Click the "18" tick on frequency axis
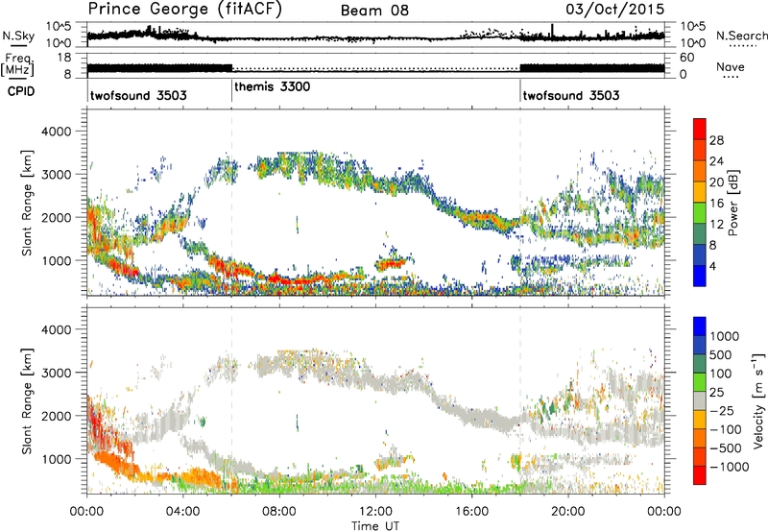 [64, 58]
